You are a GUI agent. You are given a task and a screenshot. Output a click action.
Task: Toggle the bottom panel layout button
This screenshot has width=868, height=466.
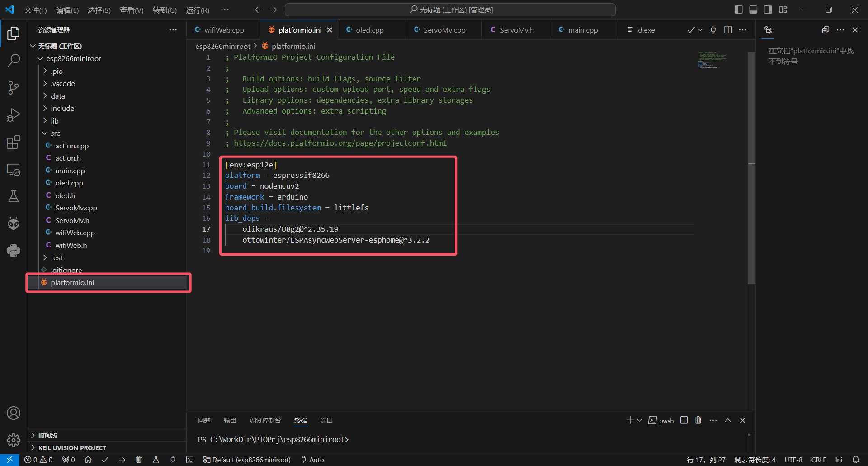(753, 10)
